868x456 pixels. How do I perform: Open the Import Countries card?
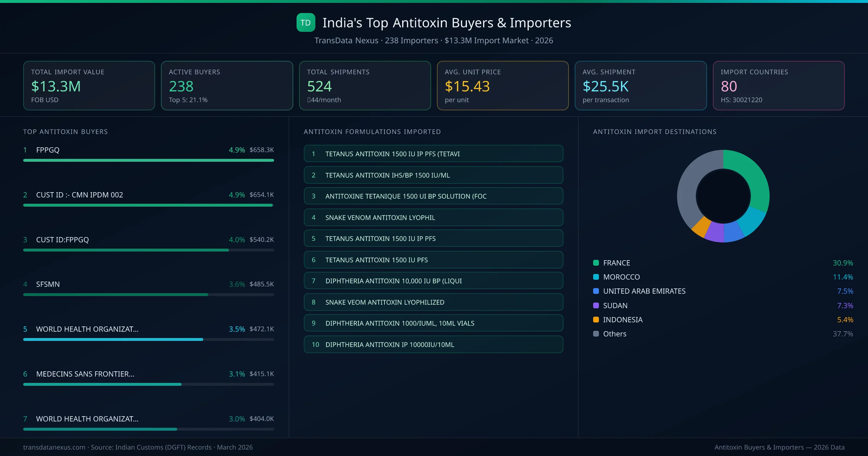(778, 85)
